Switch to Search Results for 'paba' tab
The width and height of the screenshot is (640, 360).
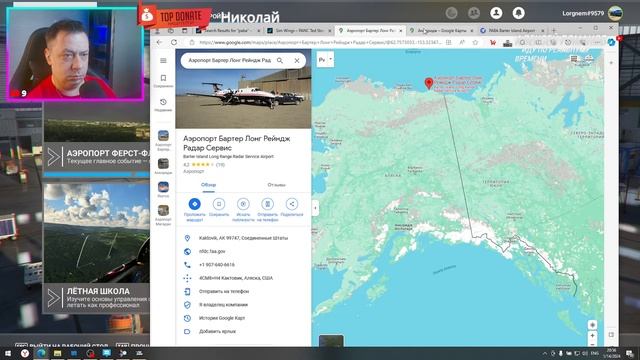coord(228,31)
